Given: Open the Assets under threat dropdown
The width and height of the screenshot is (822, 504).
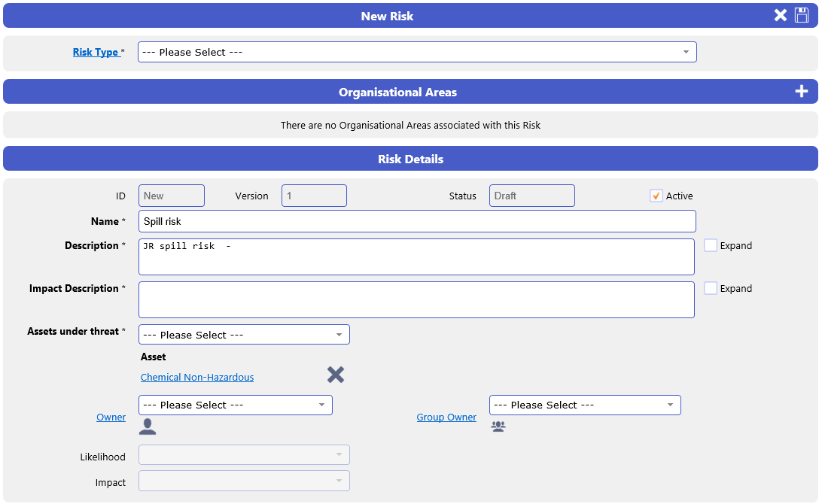Looking at the screenshot, I should [x=244, y=335].
